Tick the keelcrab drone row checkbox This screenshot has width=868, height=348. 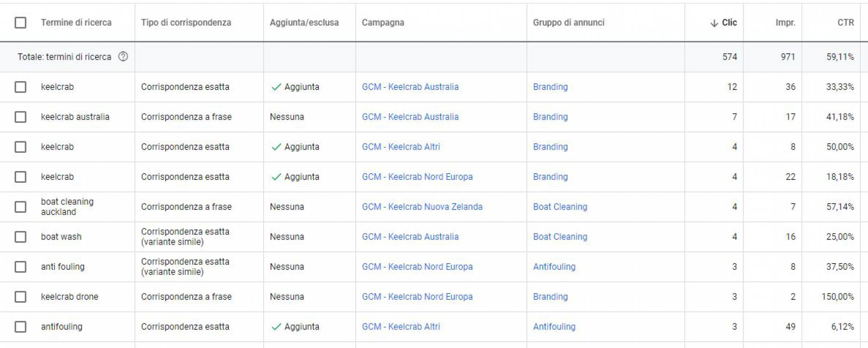(20, 297)
